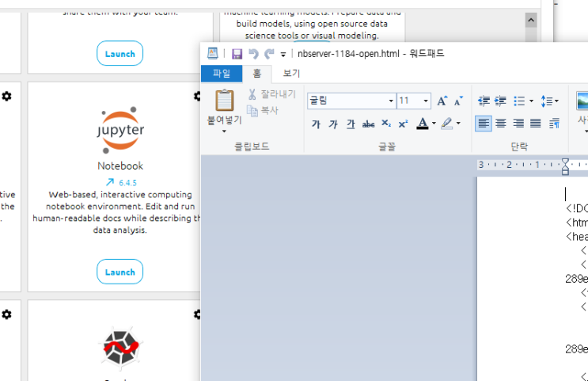588x381 pixels.
Task: Justify the paragraph text
Action: pyautogui.click(x=536, y=123)
